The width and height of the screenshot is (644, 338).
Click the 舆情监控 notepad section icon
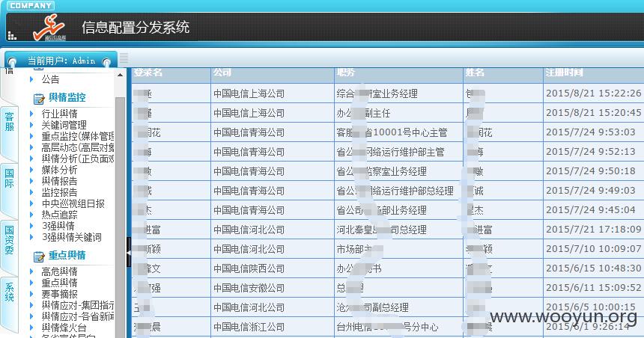tap(39, 99)
